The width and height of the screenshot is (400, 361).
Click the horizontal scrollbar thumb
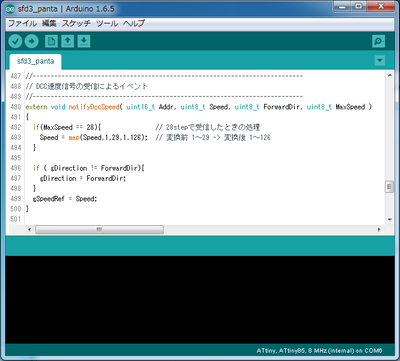[99, 229]
